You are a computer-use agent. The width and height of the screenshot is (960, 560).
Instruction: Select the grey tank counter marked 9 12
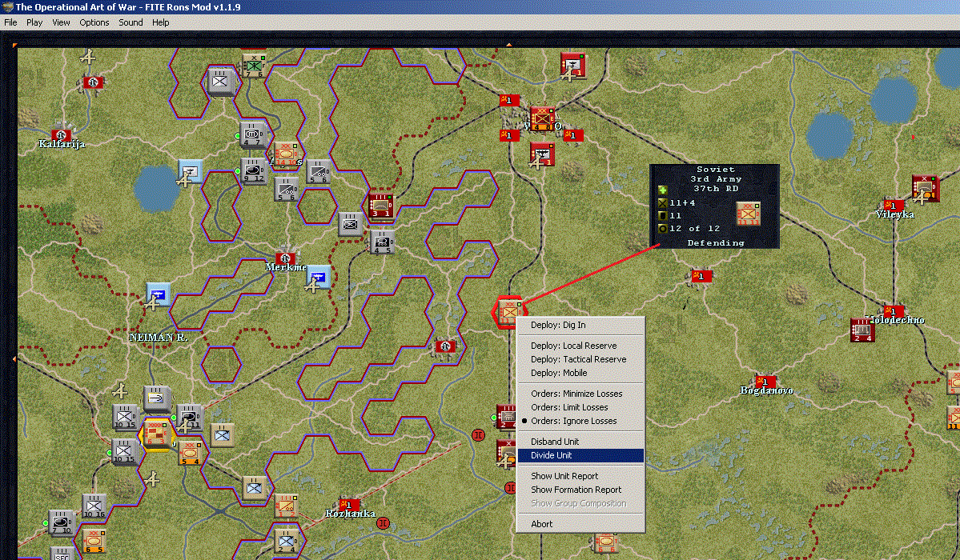pyautogui.click(x=254, y=170)
